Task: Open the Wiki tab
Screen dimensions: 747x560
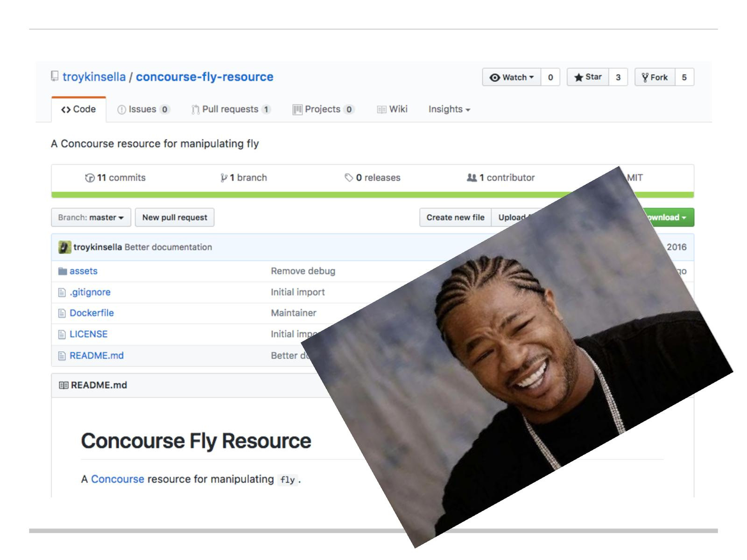Action: point(392,109)
